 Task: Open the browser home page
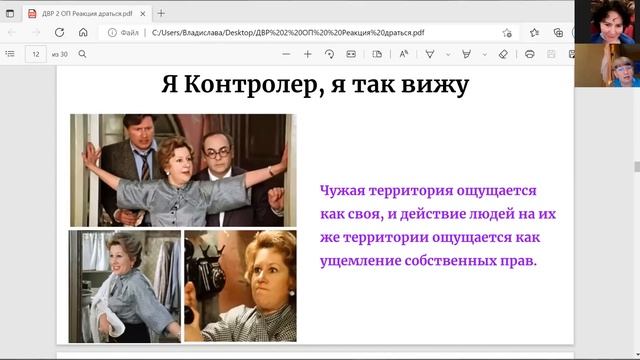pyautogui.click(x=83, y=33)
